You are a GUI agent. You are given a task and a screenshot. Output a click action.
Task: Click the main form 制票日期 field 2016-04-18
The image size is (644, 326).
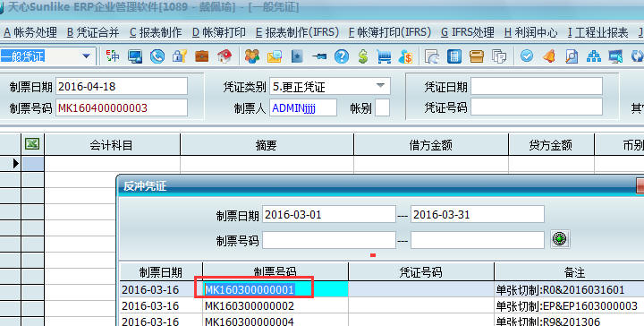click(122, 86)
